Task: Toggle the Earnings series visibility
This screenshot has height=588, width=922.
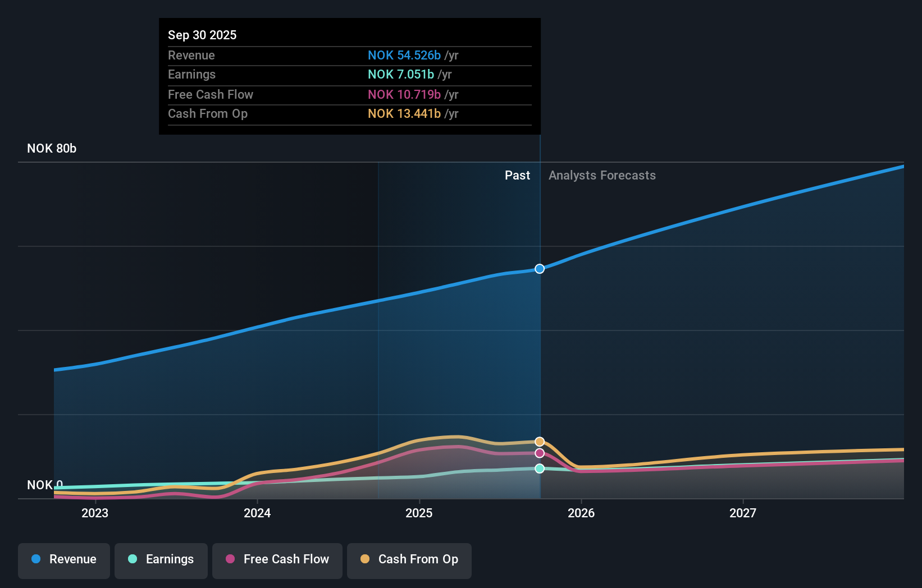Action: pyautogui.click(x=161, y=561)
